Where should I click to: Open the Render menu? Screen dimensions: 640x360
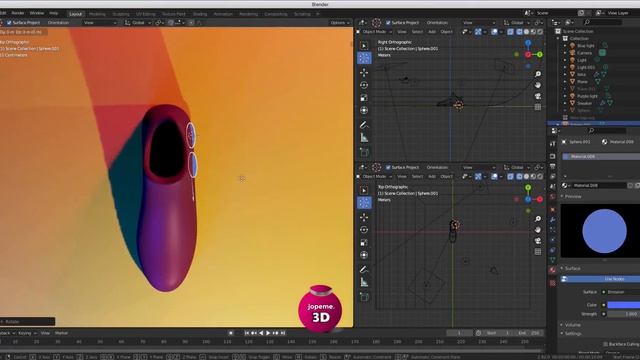click(x=18, y=13)
